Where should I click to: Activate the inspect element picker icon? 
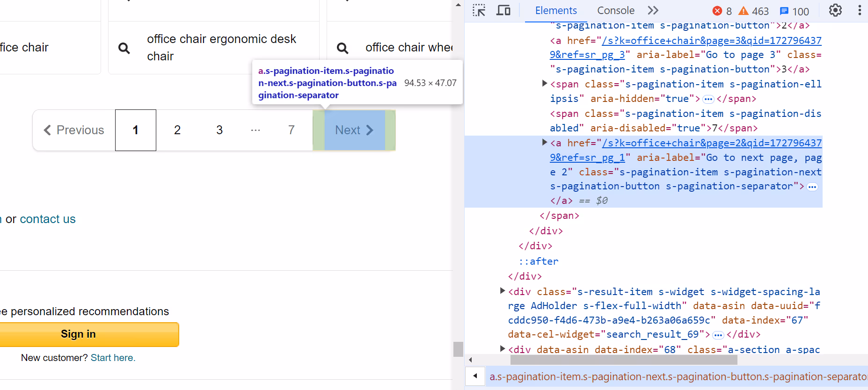coord(479,10)
